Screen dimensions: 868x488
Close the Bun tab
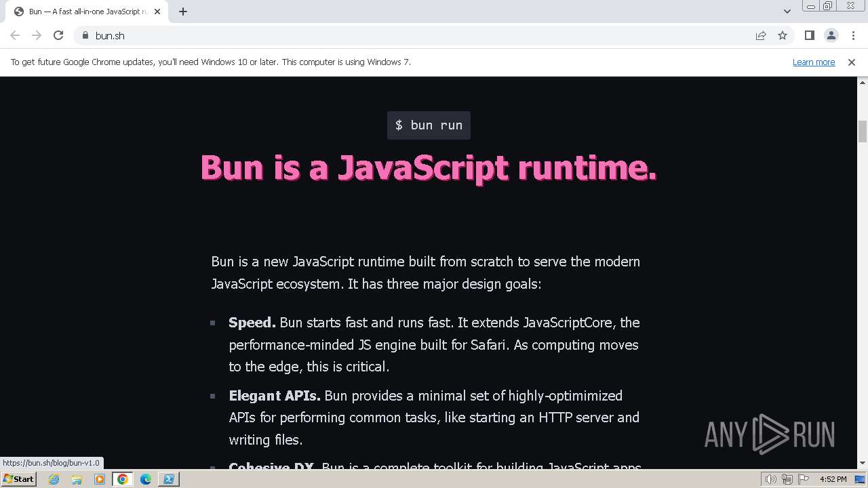pyautogui.click(x=157, y=12)
